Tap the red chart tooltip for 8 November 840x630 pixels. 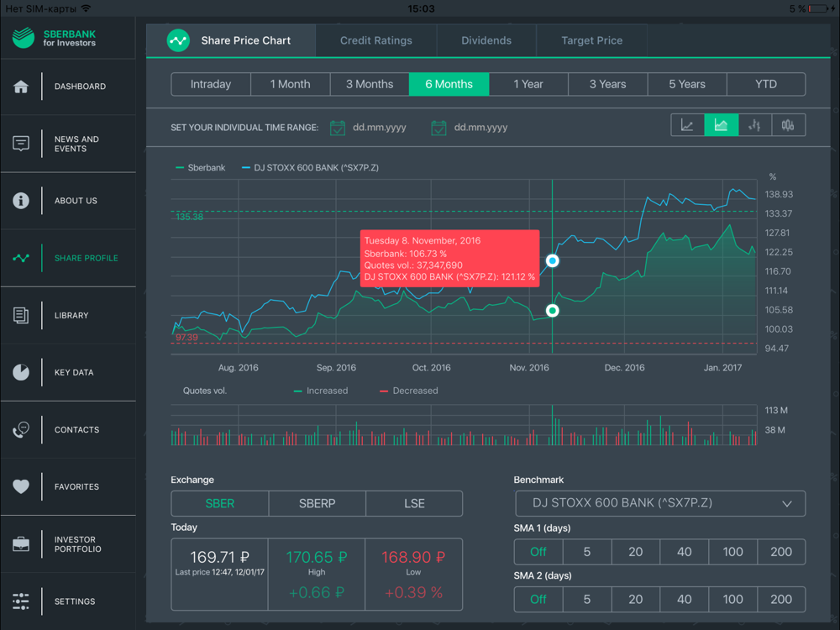(x=450, y=259)
